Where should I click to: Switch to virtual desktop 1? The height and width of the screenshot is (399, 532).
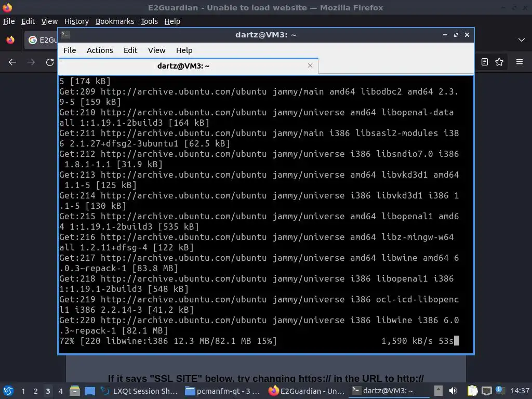23,391
